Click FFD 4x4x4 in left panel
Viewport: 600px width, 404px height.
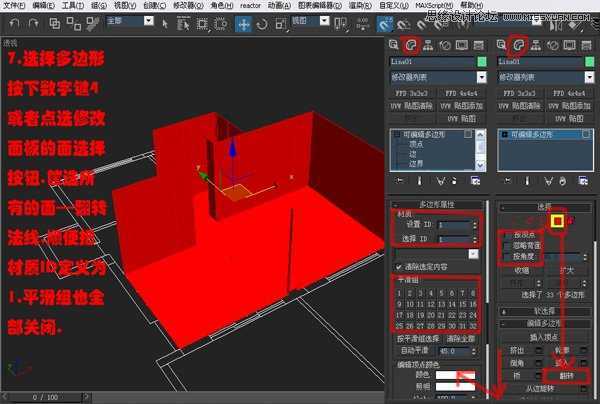[461, 93]
